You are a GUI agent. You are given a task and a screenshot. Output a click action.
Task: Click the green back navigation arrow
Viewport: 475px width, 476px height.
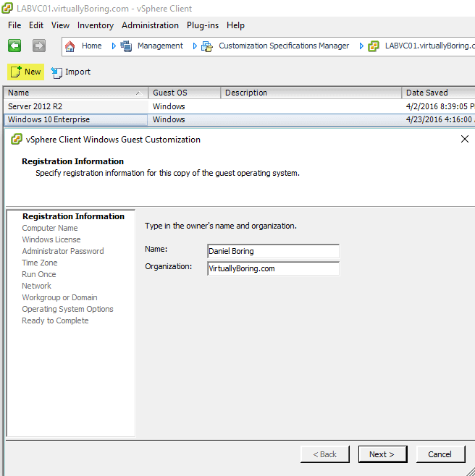click(14, 46)
